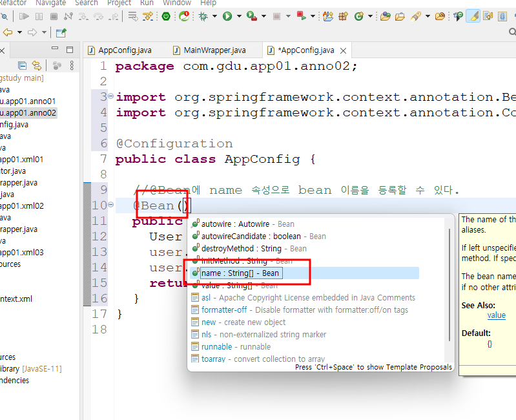Click the Spring relaunch icon with red badge
The width and height of the screenshot is (516, 420).
coord(184,16)
